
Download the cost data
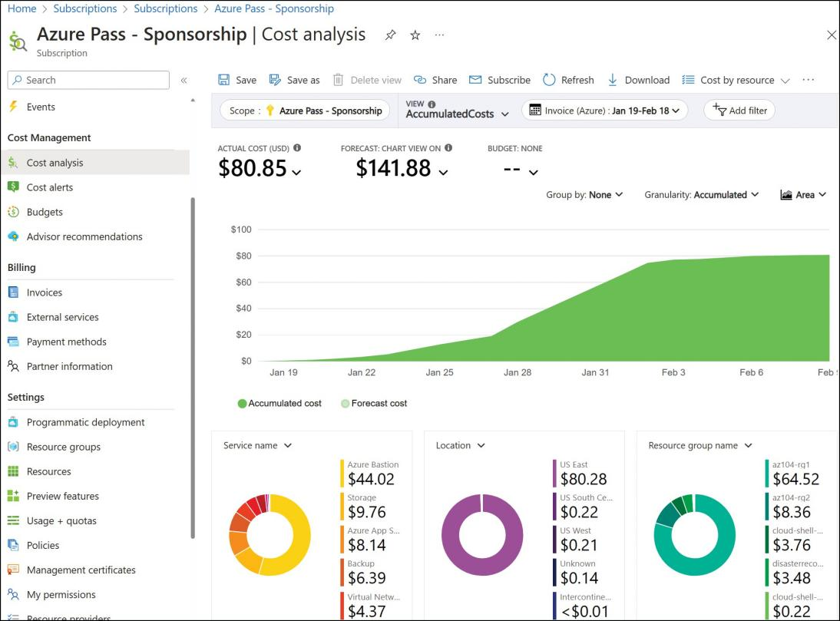(x=639, y=80)
